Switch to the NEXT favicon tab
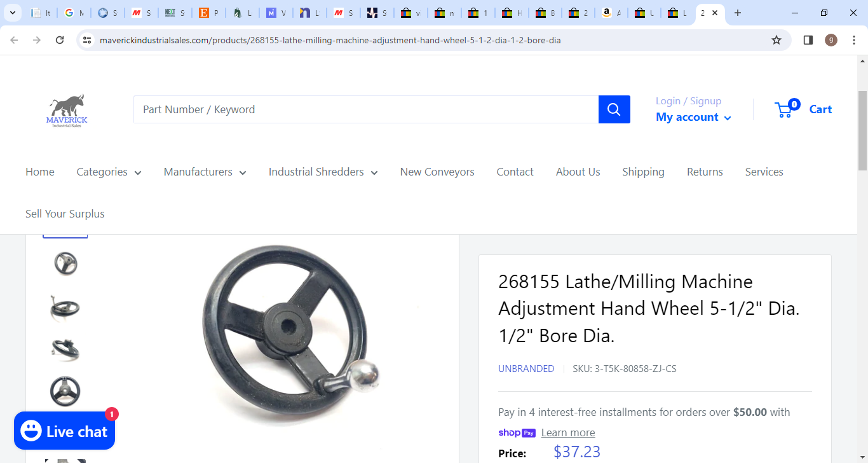 (175, 13)
